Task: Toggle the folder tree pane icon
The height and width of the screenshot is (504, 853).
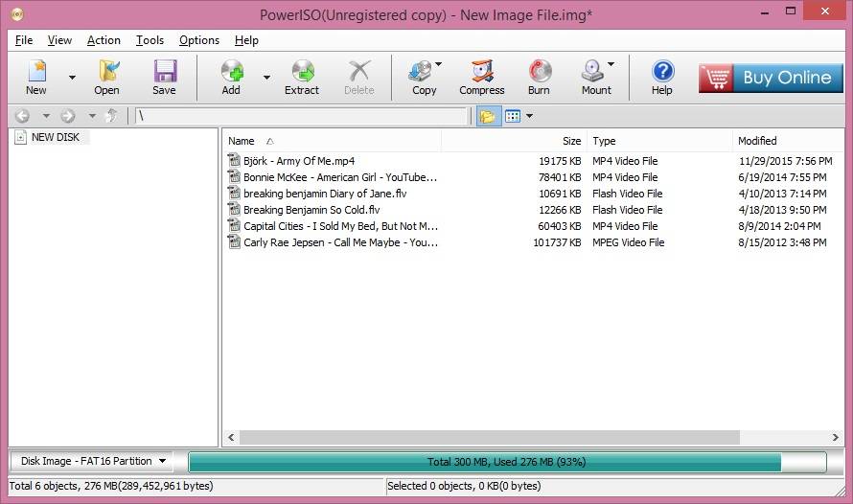Action: (488, 116)
